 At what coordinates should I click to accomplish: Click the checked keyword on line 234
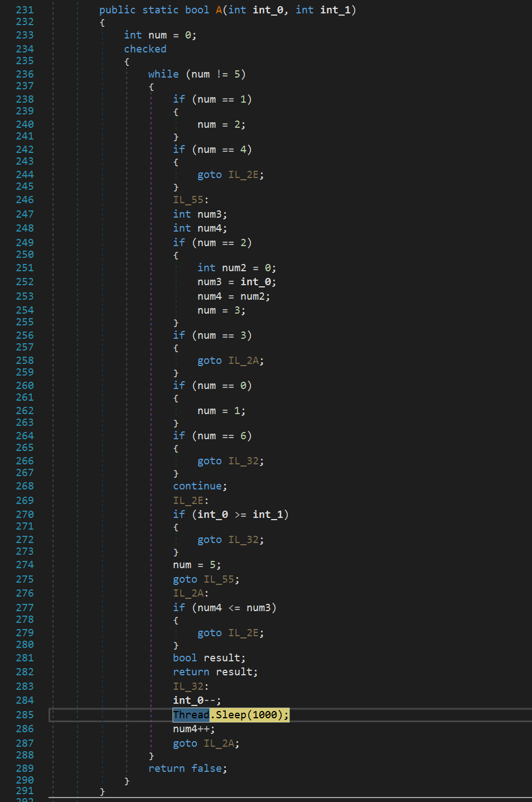pos(145,49)
